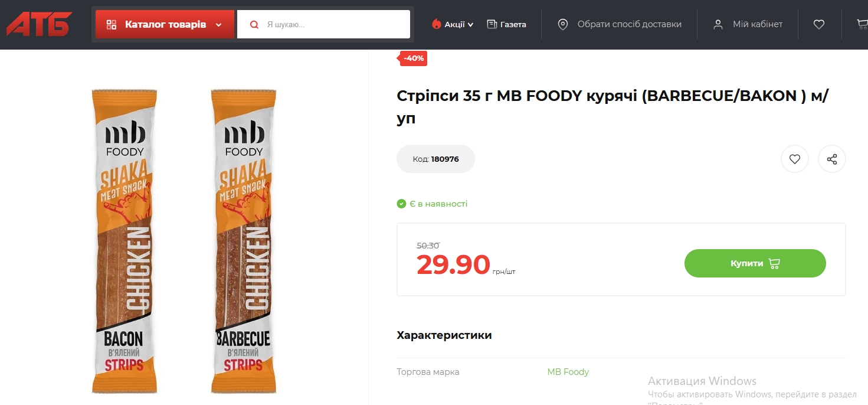Click the Barbecue strips product image
Screen dimensions: 868x405
pyautogui.click(x=243, y=241)
